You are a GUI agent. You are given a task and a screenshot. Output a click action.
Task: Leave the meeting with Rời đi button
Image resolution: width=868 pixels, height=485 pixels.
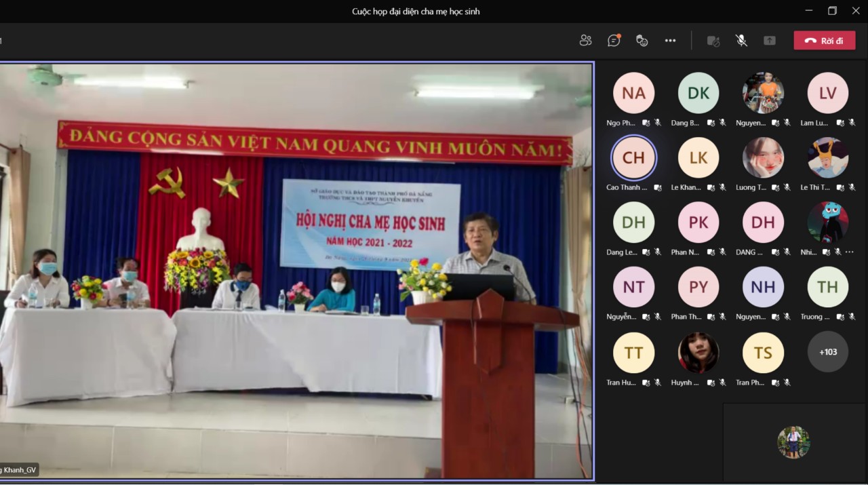(824, 41)
